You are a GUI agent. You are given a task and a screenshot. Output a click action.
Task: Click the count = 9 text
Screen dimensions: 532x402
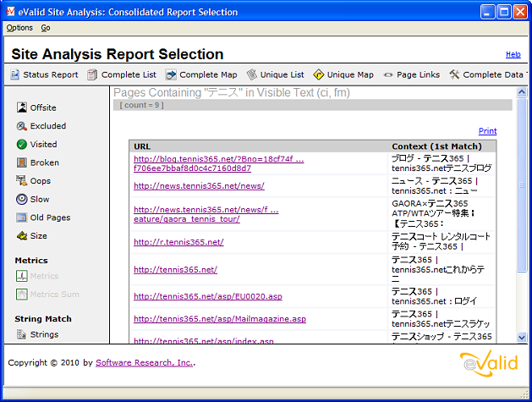(x=142, y=105)
